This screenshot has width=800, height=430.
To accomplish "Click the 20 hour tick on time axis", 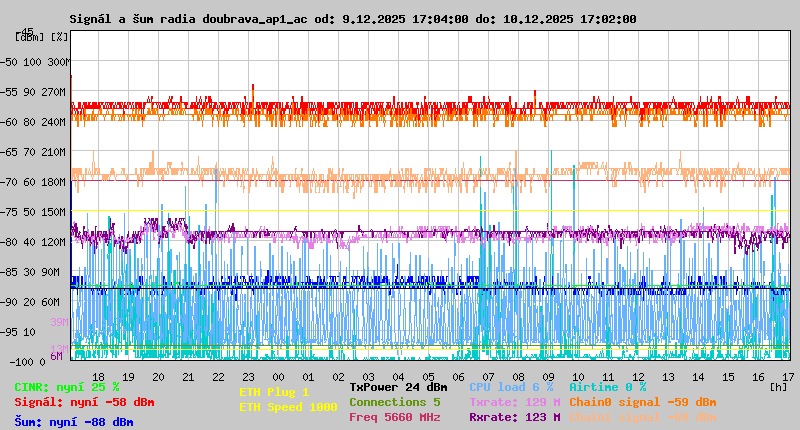I will coord(159,377).
